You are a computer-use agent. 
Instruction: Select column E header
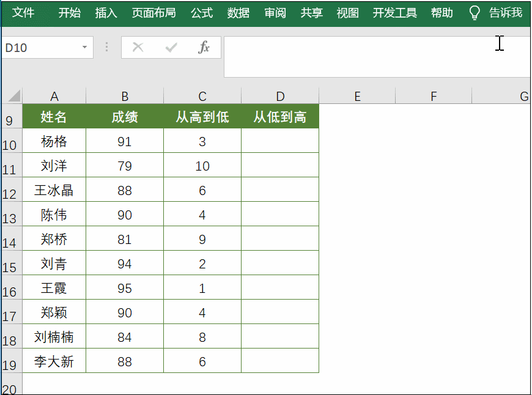coord(357,96)
